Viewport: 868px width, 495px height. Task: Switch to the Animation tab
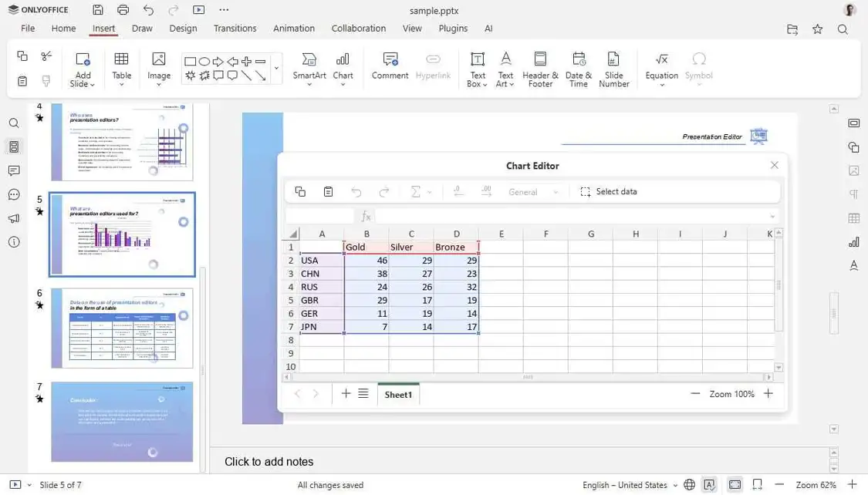tap(294, 28)
